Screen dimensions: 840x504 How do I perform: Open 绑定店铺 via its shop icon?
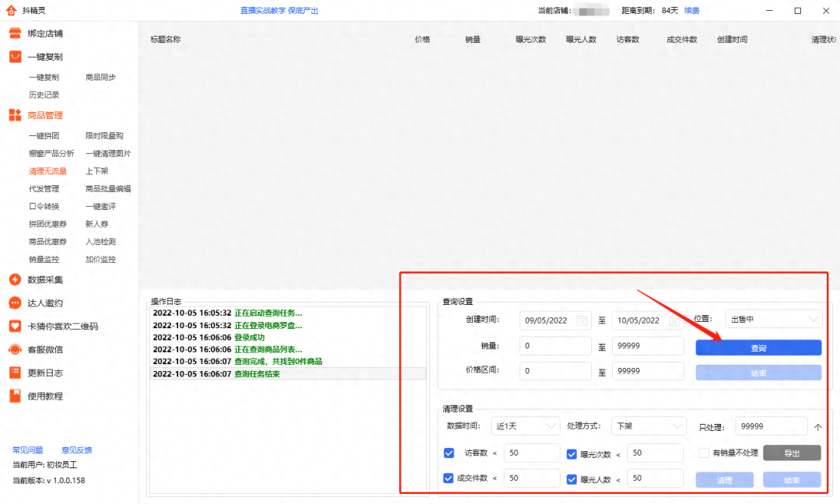pos(15,33)
